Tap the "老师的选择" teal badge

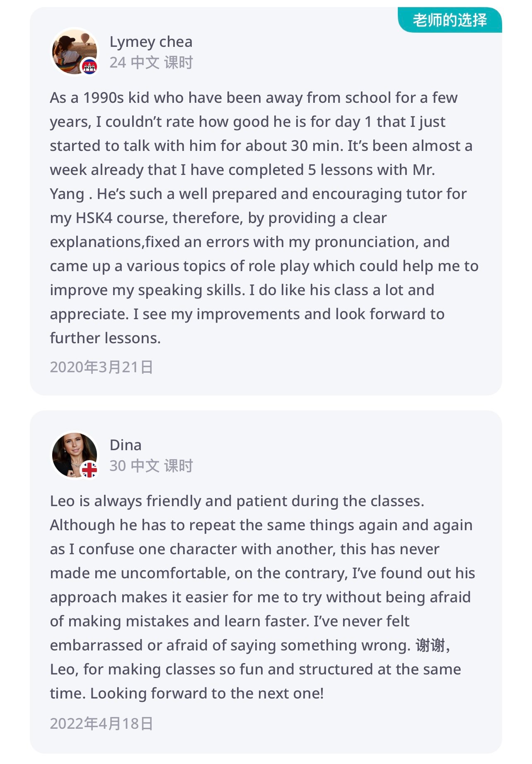coord(450,20)
